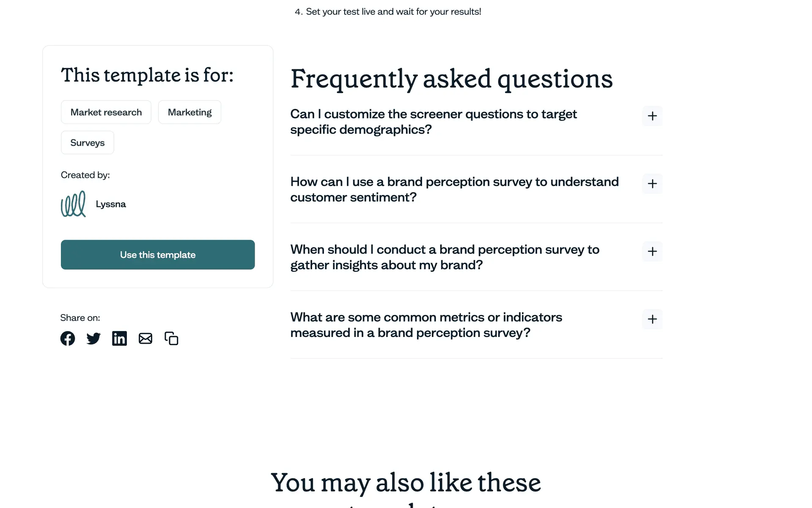Share this template on Facebook

[68, 338]
